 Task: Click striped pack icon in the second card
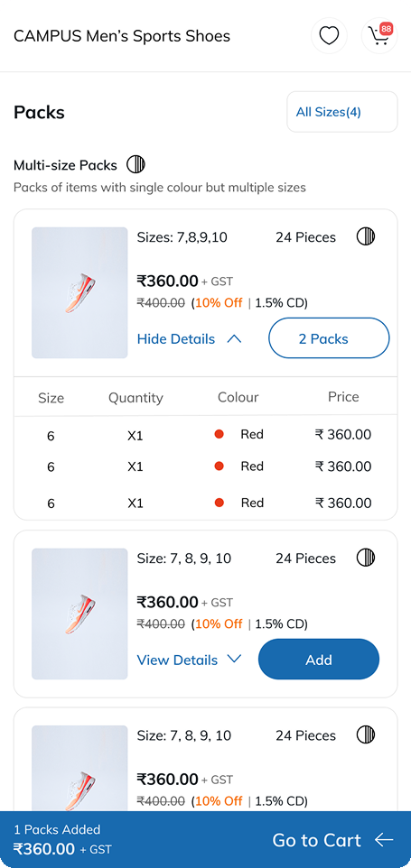366,558
